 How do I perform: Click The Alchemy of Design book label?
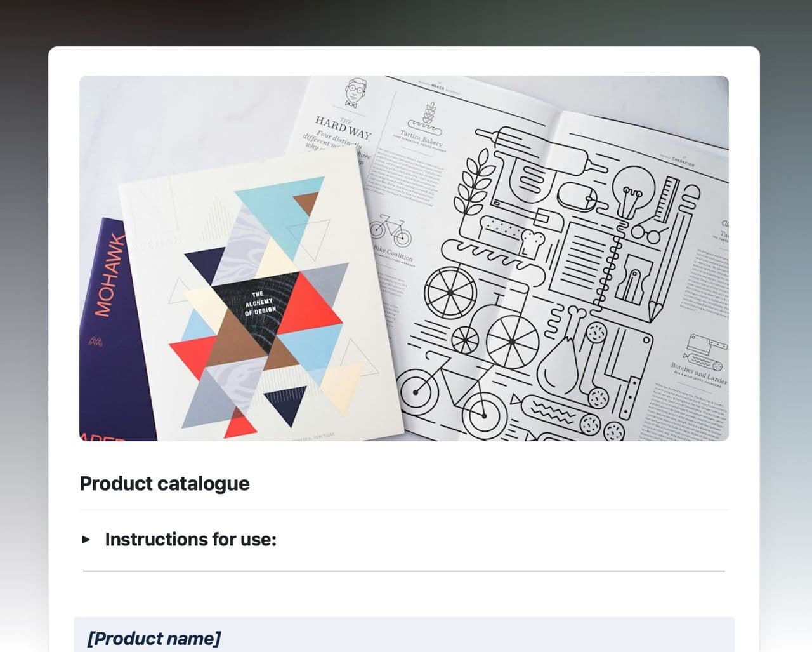coord(260,303)
